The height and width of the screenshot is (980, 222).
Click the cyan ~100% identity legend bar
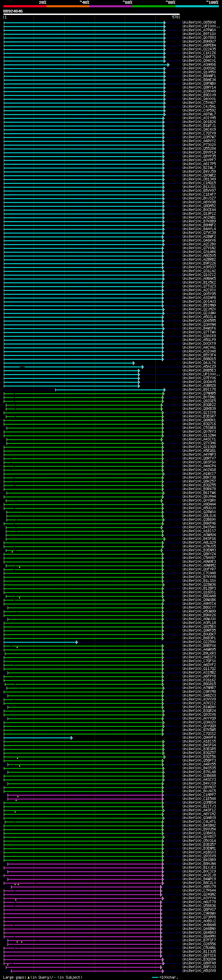click(x=197, y=6)
